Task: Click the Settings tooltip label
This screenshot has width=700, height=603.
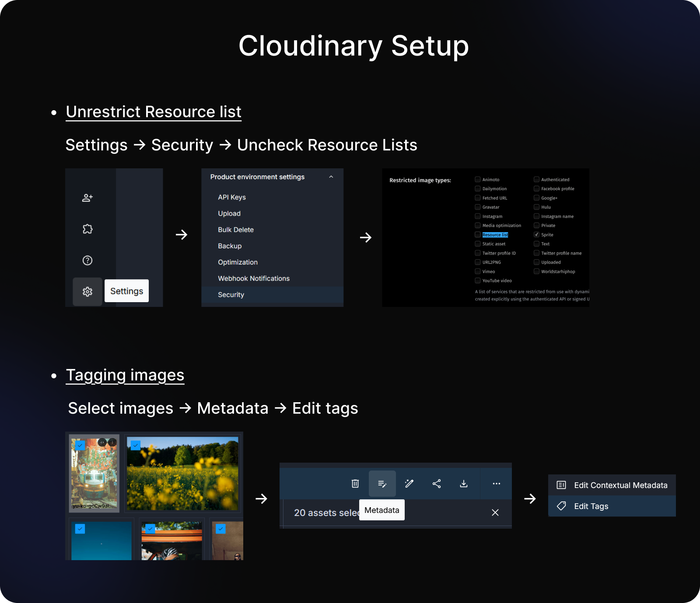Action: (126, 291)
